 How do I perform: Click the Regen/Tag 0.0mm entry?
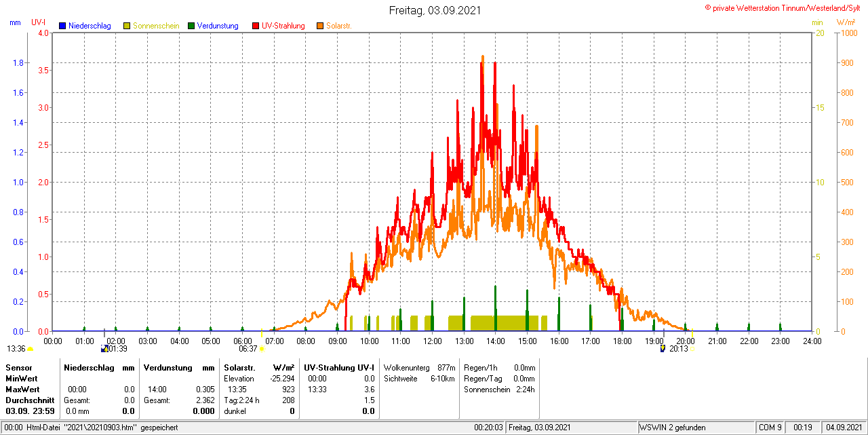coord(499,378)
